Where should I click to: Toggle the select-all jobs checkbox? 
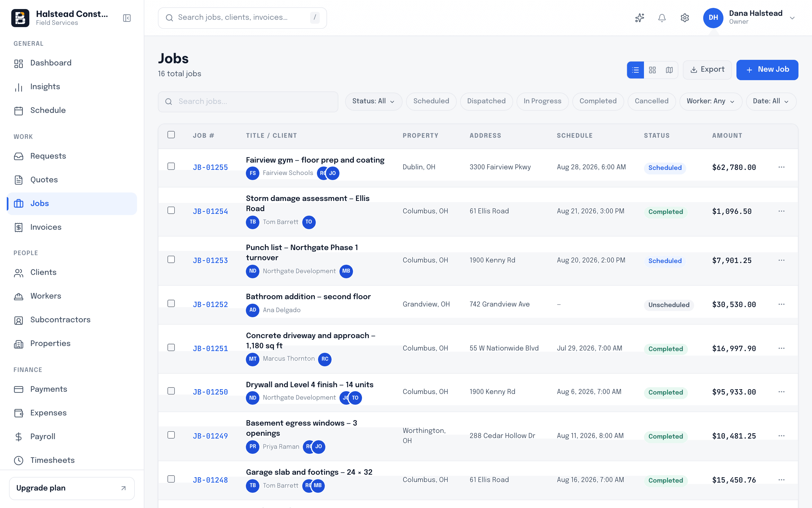point(171,135)
